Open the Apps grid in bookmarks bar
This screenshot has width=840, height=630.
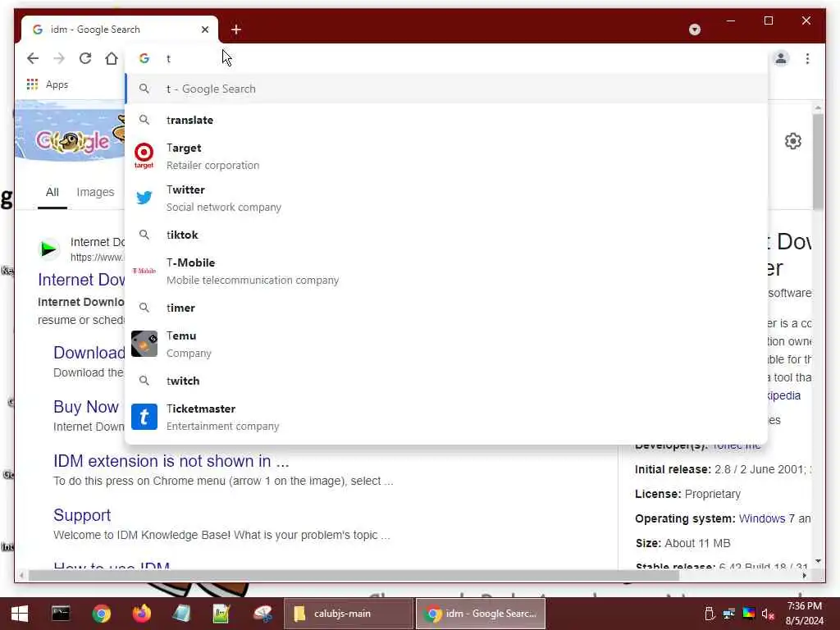pos(47,84)
